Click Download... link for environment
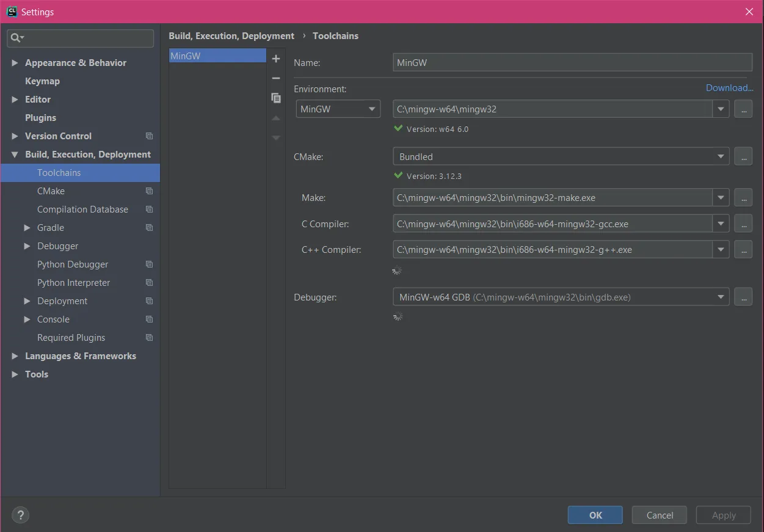Viewport: 764px width, 532px height. click(x=729, y=88)
